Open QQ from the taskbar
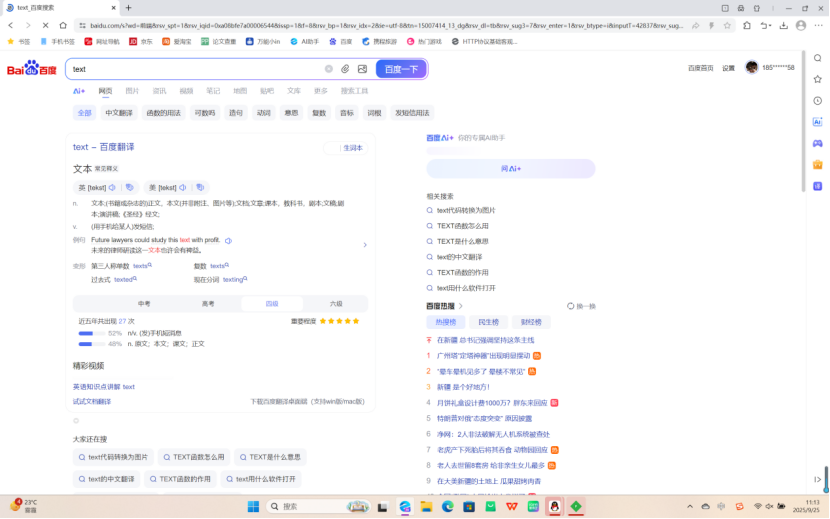This screenshot has height=519, width=830. pyautogui.click(x=554, y=507)
